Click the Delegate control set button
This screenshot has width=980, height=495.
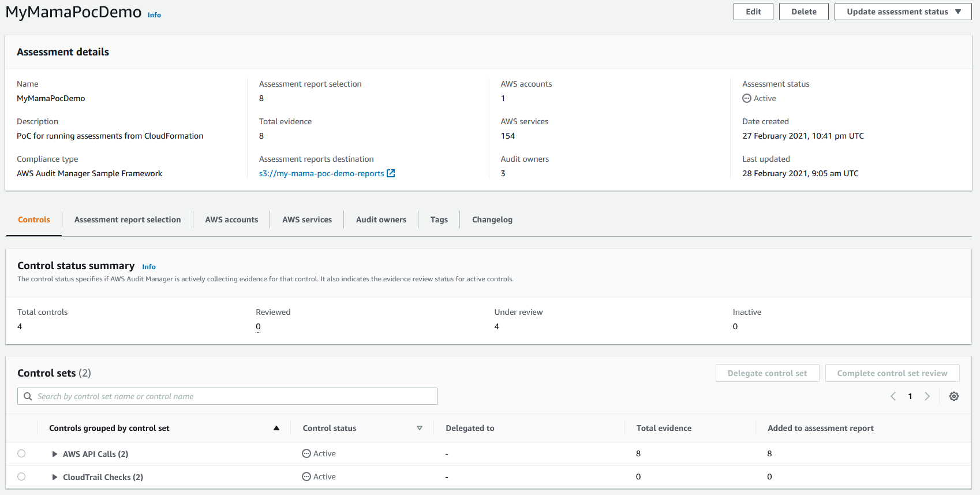(768, 373)
